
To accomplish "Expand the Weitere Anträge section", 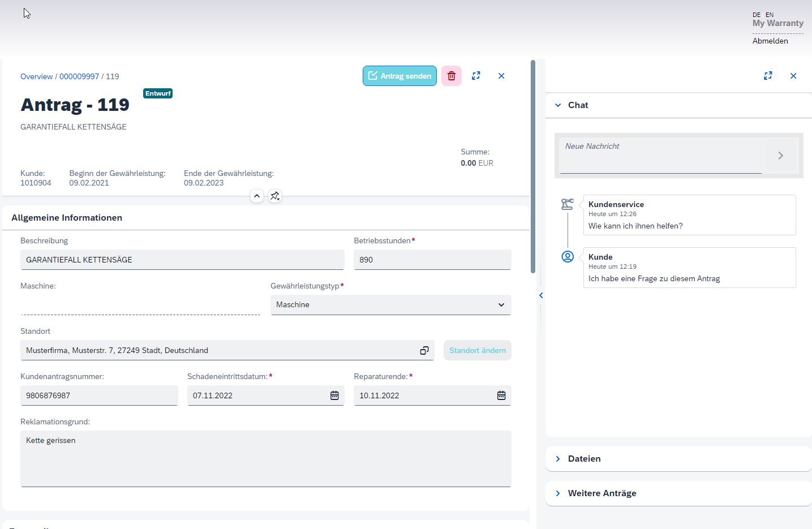I will [558, 493].
